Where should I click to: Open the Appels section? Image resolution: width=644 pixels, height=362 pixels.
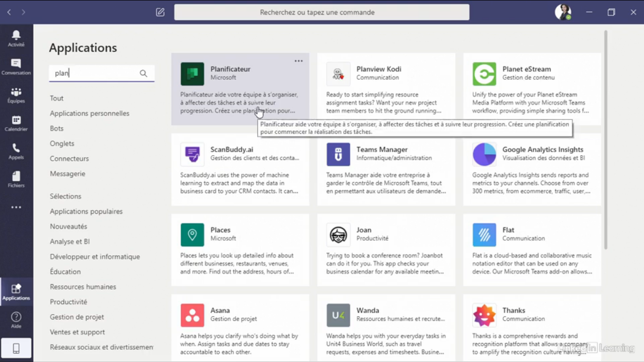click(16, 151)
